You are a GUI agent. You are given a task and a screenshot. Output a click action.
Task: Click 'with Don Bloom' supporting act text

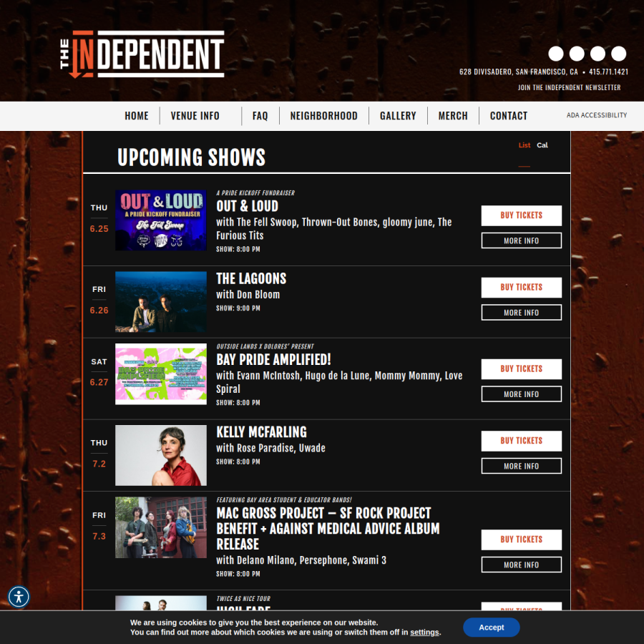(248, 295)
